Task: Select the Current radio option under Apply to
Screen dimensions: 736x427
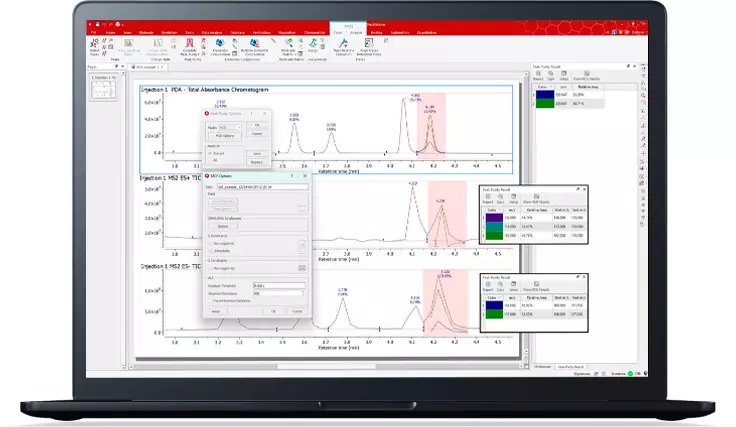Action: [x=210, y=153]
